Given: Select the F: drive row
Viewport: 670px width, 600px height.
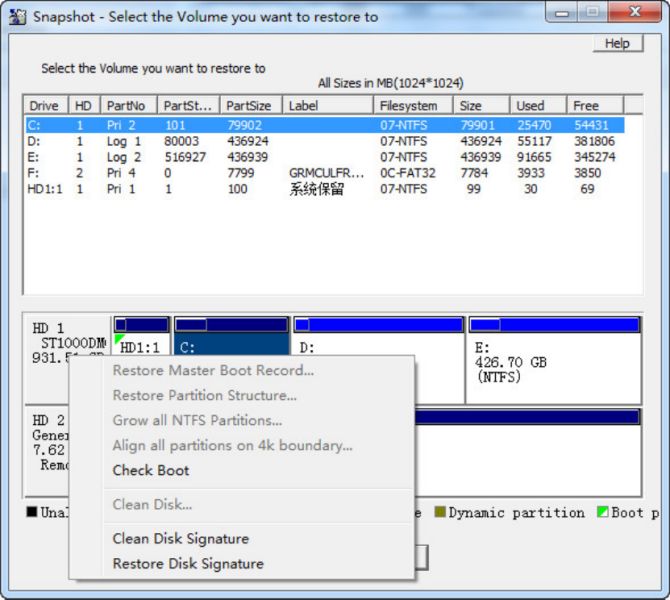Looking at the screenshot, I should click(325, 173).
